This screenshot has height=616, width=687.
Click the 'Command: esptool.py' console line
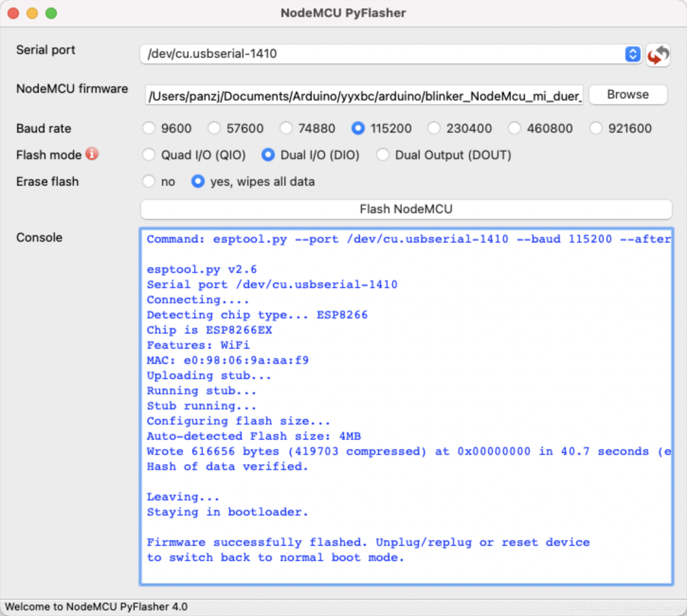click(x=408, y=239)
